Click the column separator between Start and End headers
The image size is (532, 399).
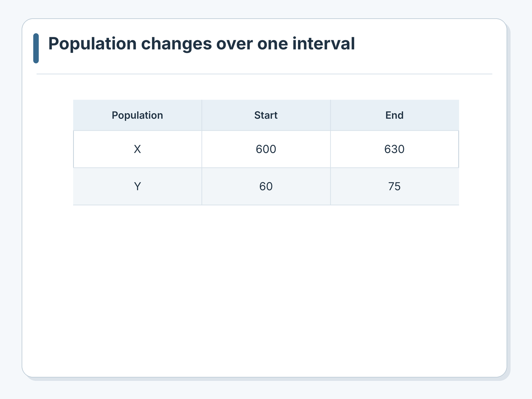point(331,115)
